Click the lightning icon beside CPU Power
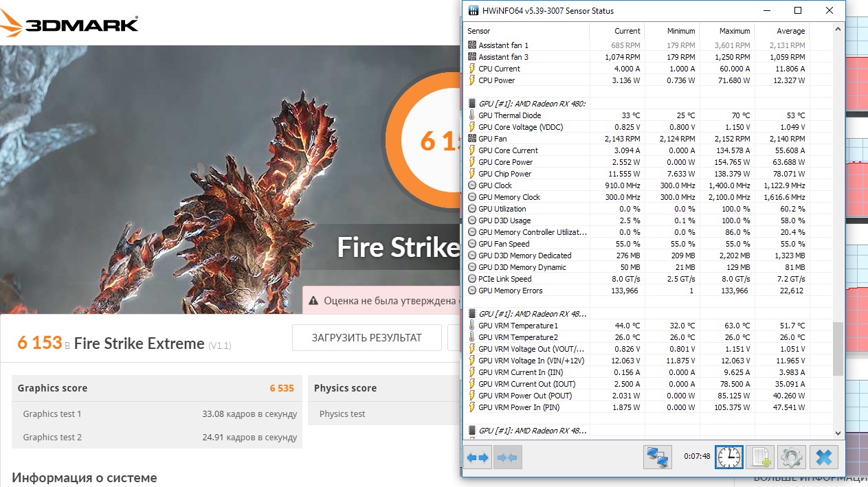Image resolution: width=868 pixels, height=487 pixels. point(472,80)
